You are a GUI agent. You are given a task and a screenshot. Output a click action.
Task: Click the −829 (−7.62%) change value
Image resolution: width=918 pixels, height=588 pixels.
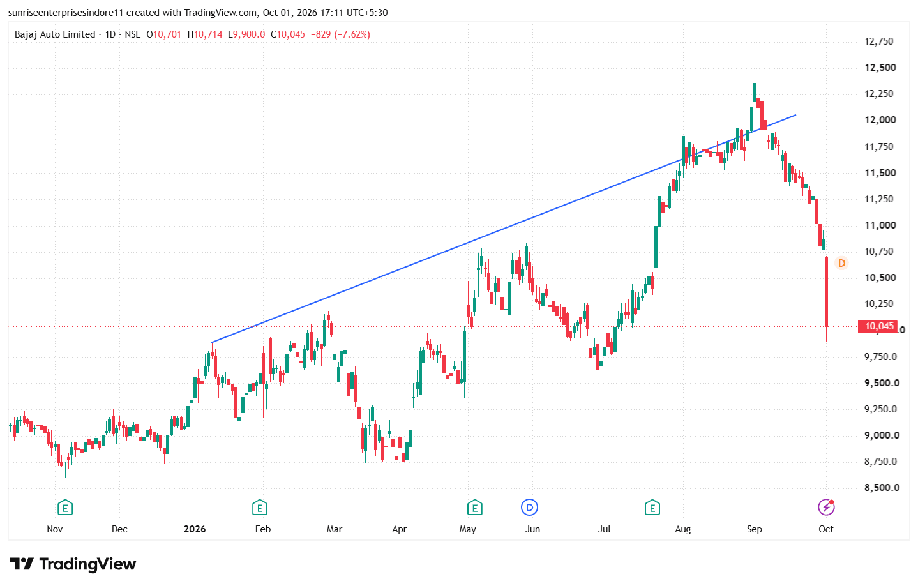click(340, 34)
